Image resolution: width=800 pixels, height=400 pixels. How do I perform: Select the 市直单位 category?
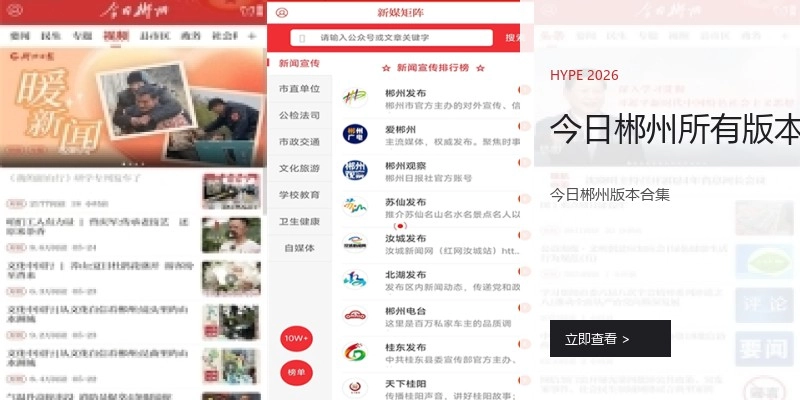299,89
